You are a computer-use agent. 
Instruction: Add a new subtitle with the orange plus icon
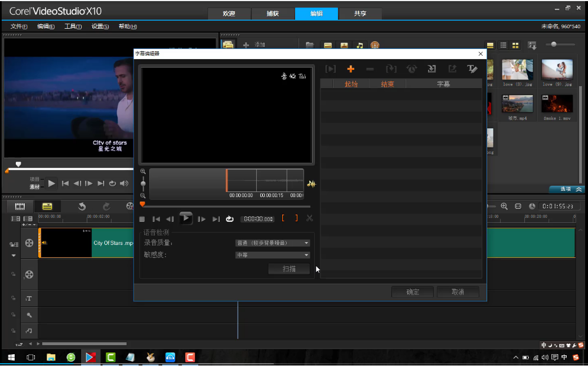pyautogui.click(x=351, y=69)
